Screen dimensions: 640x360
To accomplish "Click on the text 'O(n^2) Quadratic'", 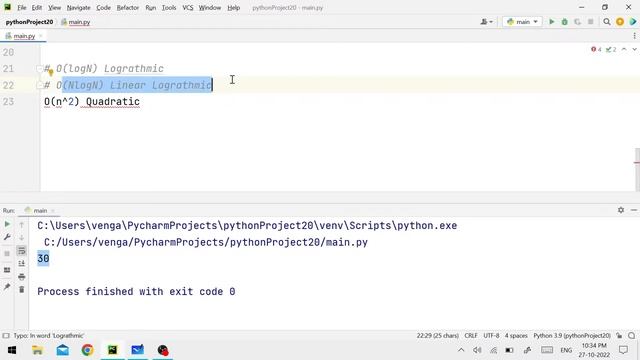I will click(x=92, y=101).
